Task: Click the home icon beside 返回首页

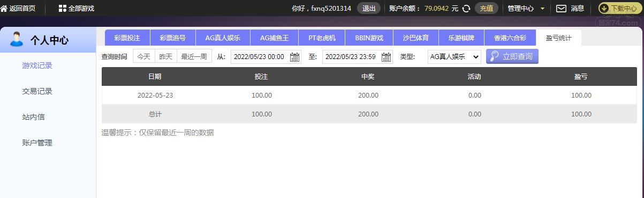Action: pos(4,9)
